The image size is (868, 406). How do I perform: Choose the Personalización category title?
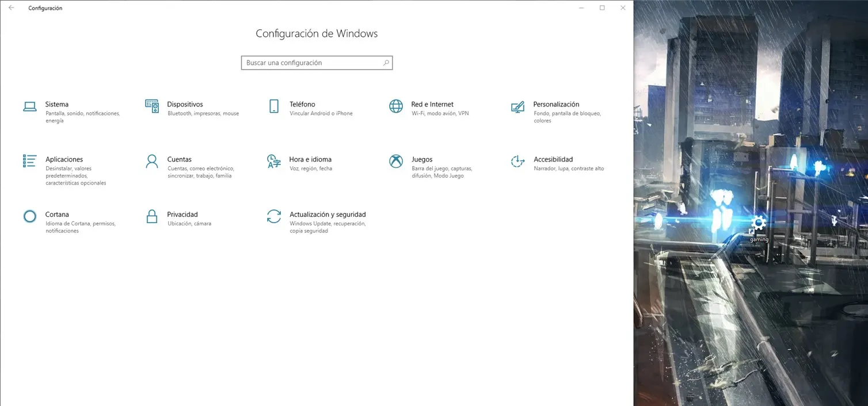[556, 105]
